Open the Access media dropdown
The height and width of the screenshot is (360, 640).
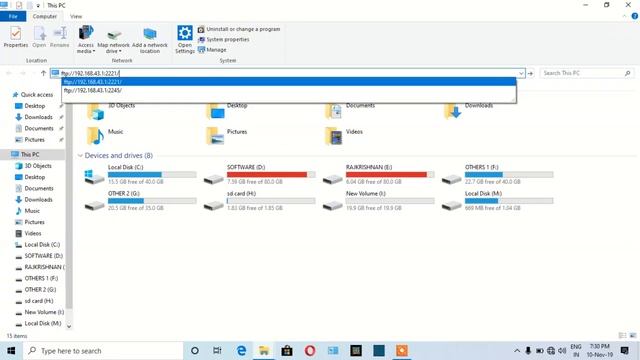[86, 40]
